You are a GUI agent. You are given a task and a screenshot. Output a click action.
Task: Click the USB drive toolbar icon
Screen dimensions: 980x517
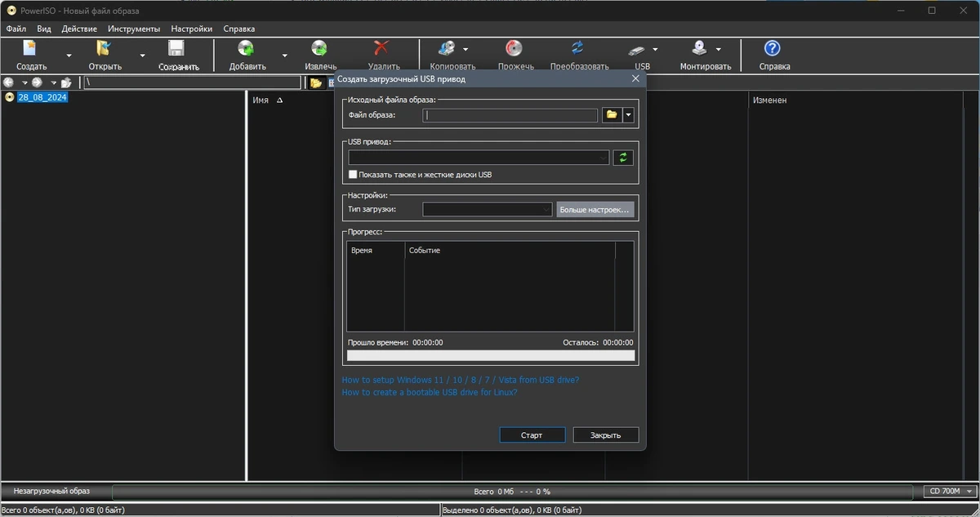click(637, 49)
